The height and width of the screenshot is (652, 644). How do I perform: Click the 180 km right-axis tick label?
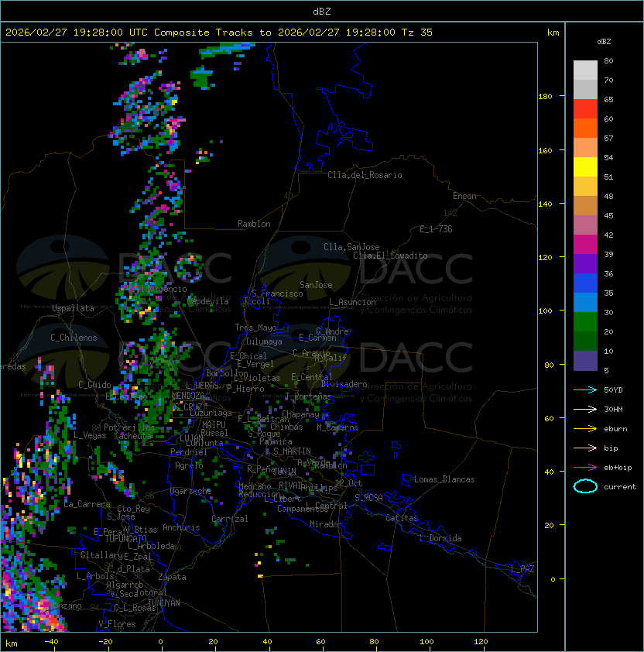pyautogui.click(x=545, y=97)
